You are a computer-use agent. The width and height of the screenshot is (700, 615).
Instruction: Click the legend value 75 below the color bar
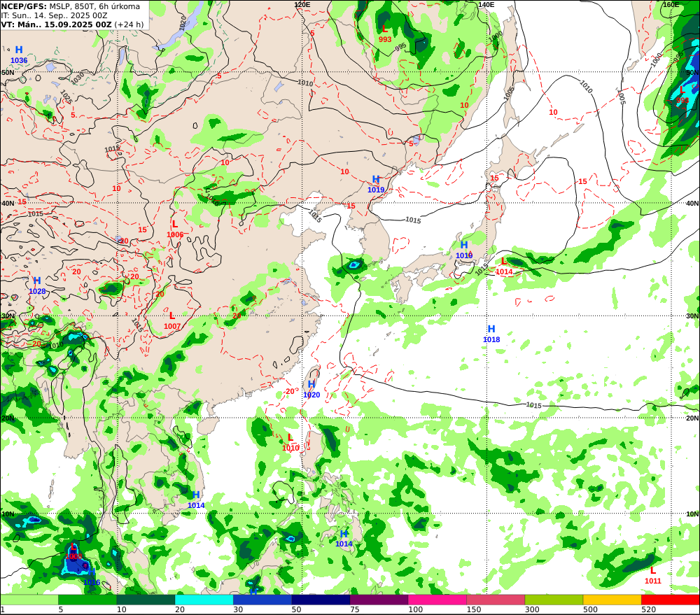point(354,609)
